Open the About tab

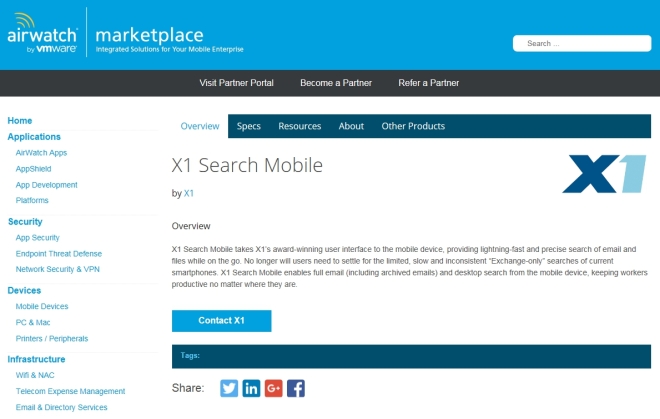(x=351, y=126)
